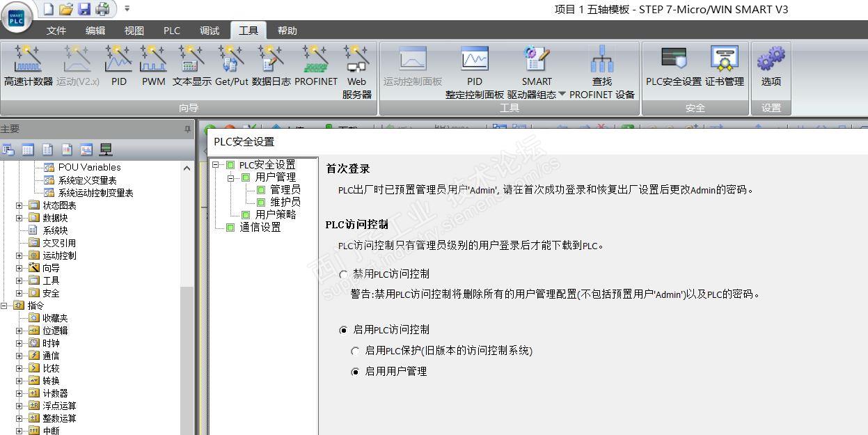Viewport: 868px width, 435px height.
Task: Open 查找 PROFINET 设备 tool
Action: click(x=602, y=73)
